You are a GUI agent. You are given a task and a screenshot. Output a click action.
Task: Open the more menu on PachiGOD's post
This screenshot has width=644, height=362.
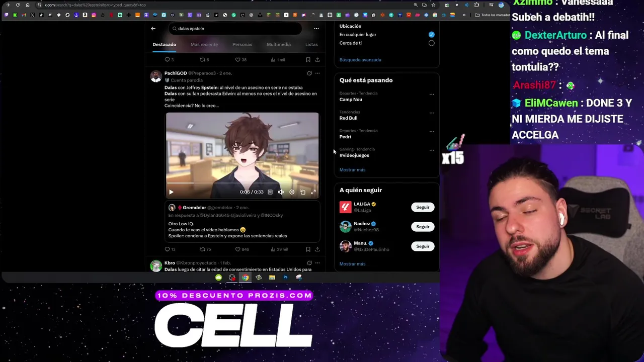pyautogui.click(x=317, y=73)
